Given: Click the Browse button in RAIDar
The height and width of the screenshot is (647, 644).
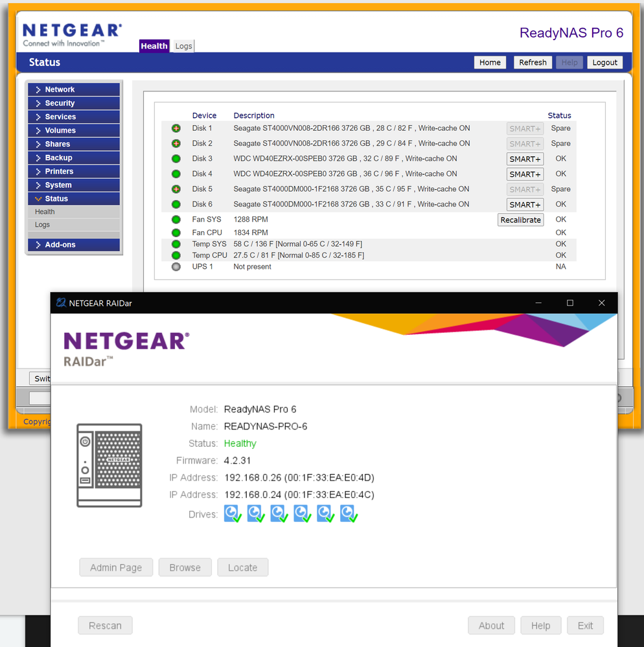Looking at the screenshot, I should 185,567.
